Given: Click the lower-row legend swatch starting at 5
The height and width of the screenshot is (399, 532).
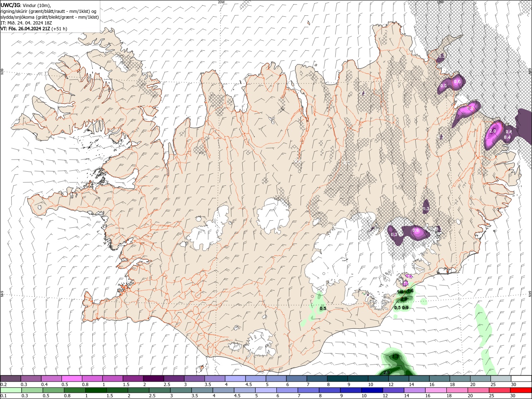Looking at the screenshot, I should pos(265,390).
